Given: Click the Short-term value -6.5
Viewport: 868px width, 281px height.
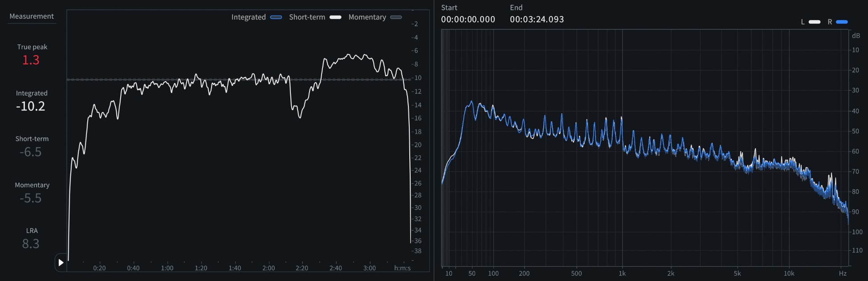Looking at the screenshot, I should pyautogui.click(x=31, y=152).
